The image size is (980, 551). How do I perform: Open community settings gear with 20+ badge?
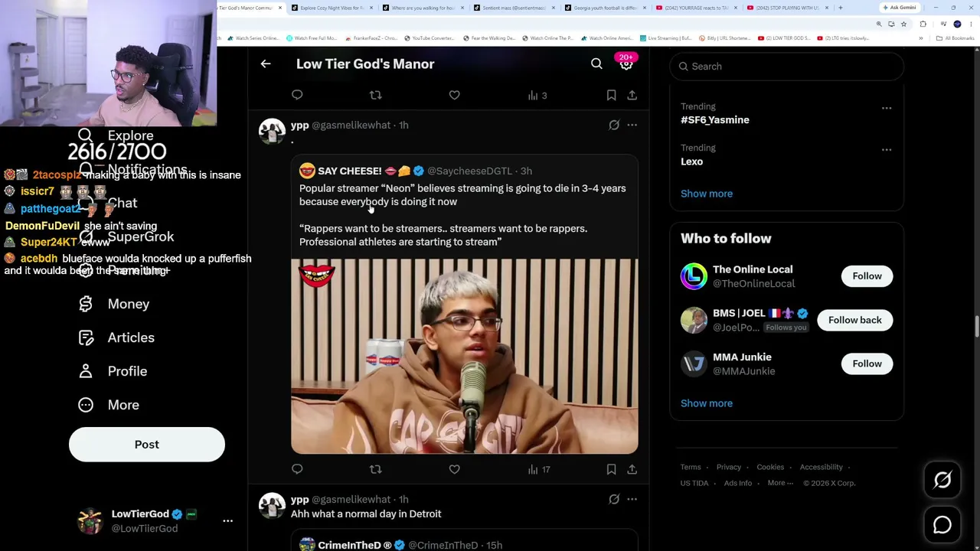(626, 64)
